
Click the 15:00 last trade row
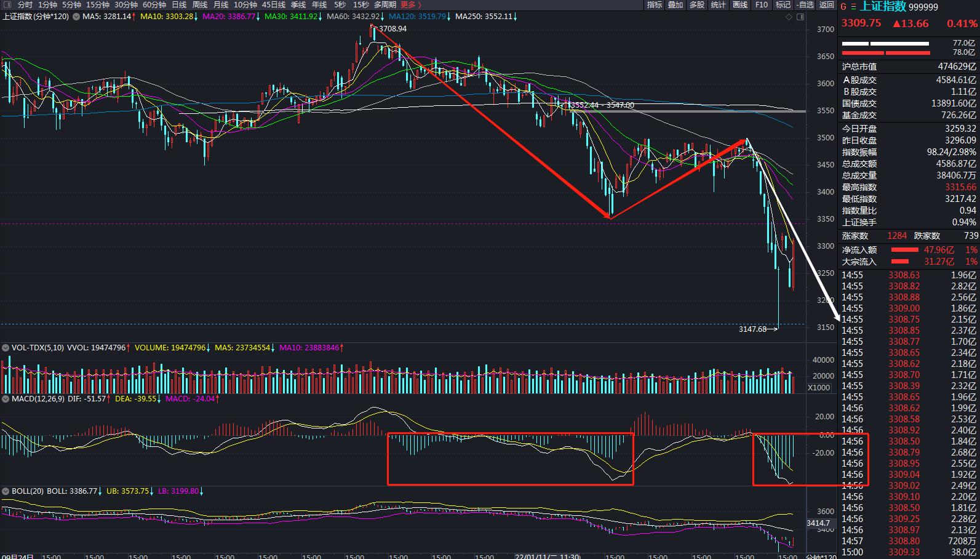[909, 552]
